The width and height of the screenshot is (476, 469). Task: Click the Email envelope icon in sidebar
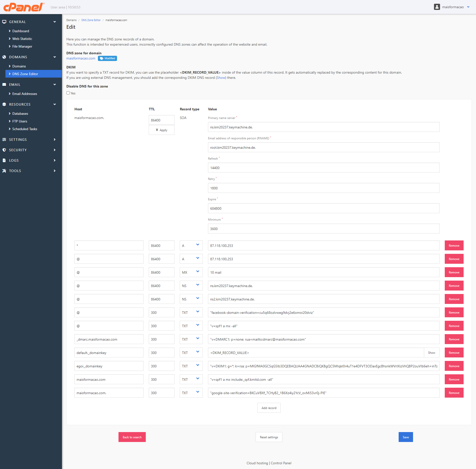[4, 85]
